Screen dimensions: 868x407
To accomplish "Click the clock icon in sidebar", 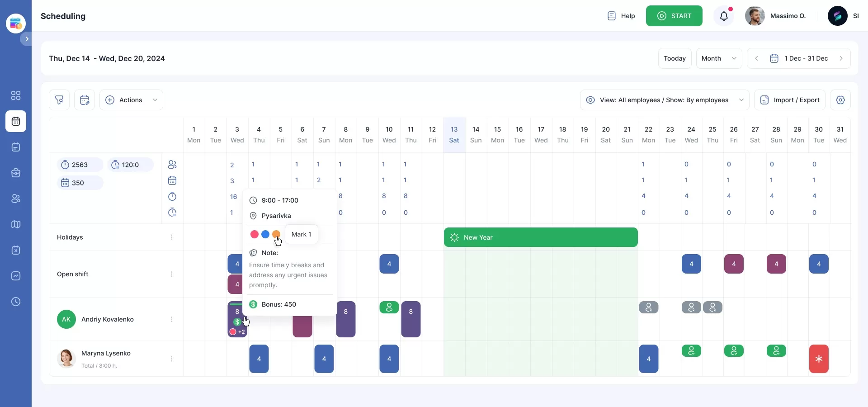I will 16,302.
